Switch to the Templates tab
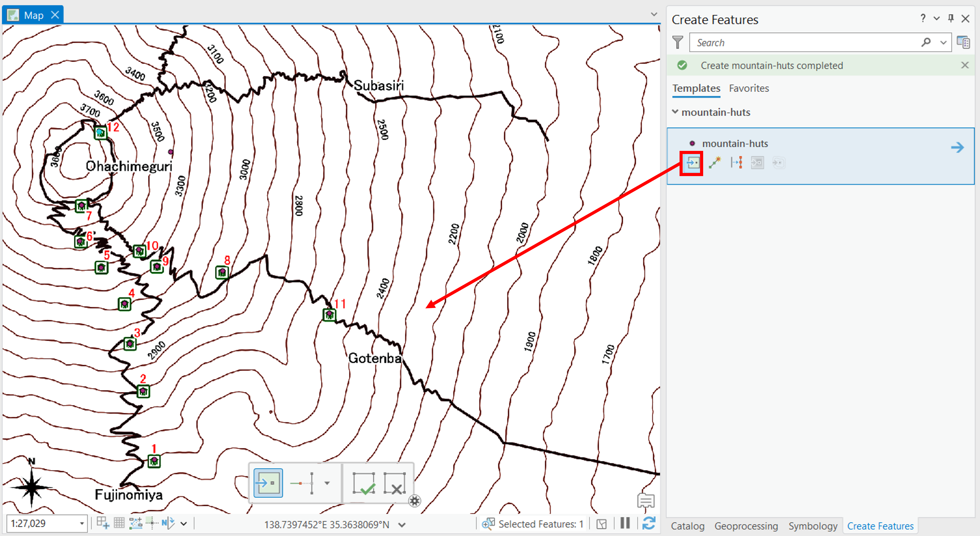Viewport: 980px width, 536px height. pyautogui.click(x=696, y=88)
